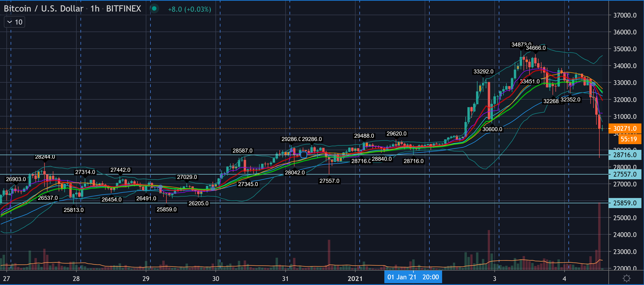Image resolution: width=644 pixels, height=285 pixels.
Task: Collapse the indicator legend chevron showing 10
Action: 10,22
